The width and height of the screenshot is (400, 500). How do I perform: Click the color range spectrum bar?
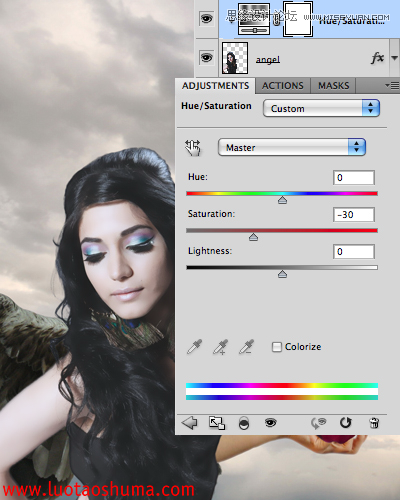[x=282, y=391]
